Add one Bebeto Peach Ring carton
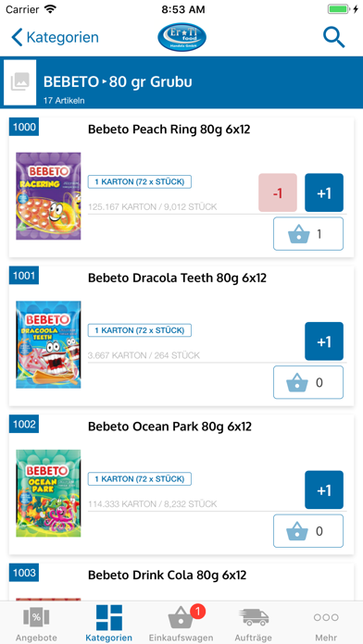Screen dimensions: 363x644 click(324, 192)
